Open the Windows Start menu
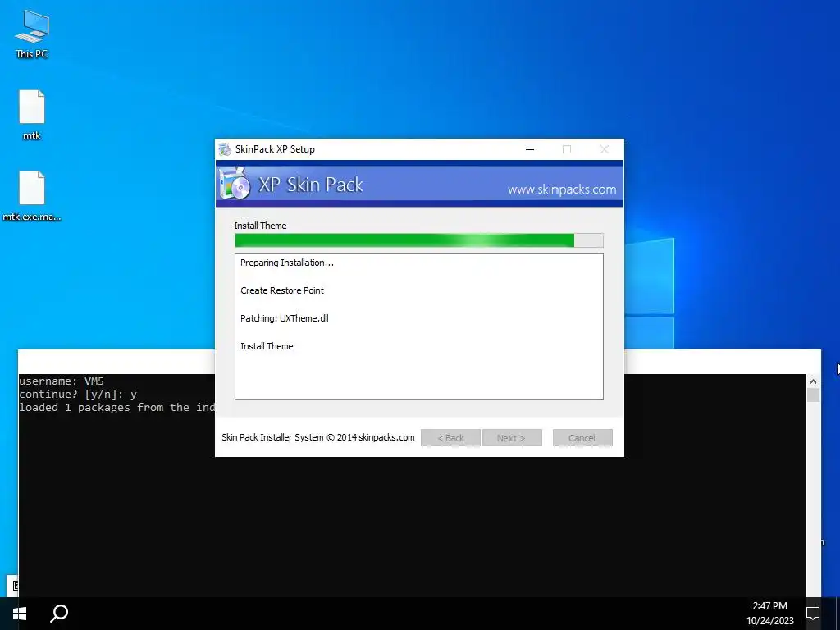Image resolution: width=840 pixels, height=630 pixels. point(20,614)
